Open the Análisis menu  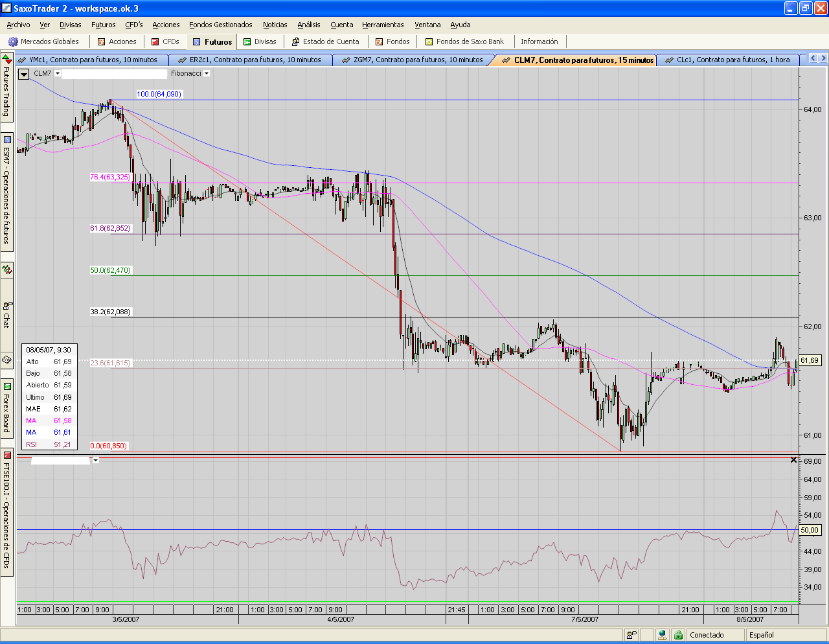[309, 25]
